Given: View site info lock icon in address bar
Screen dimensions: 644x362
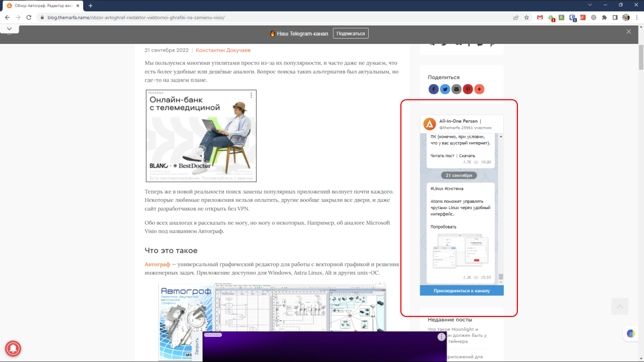Looking at the screenshot, I should point(42,17).
